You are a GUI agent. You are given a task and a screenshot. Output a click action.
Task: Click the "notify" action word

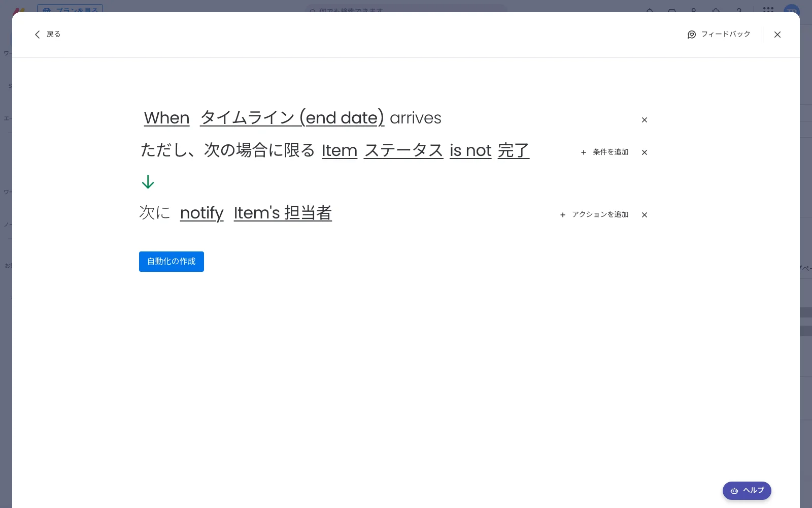pos(202,213)
